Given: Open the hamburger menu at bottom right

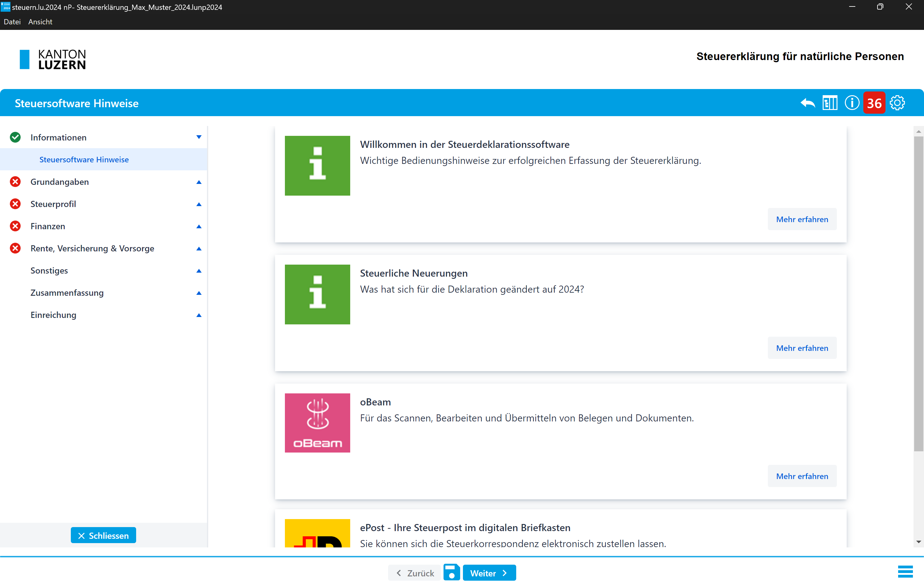Looking at the screenshot, I should coord(905,571).
